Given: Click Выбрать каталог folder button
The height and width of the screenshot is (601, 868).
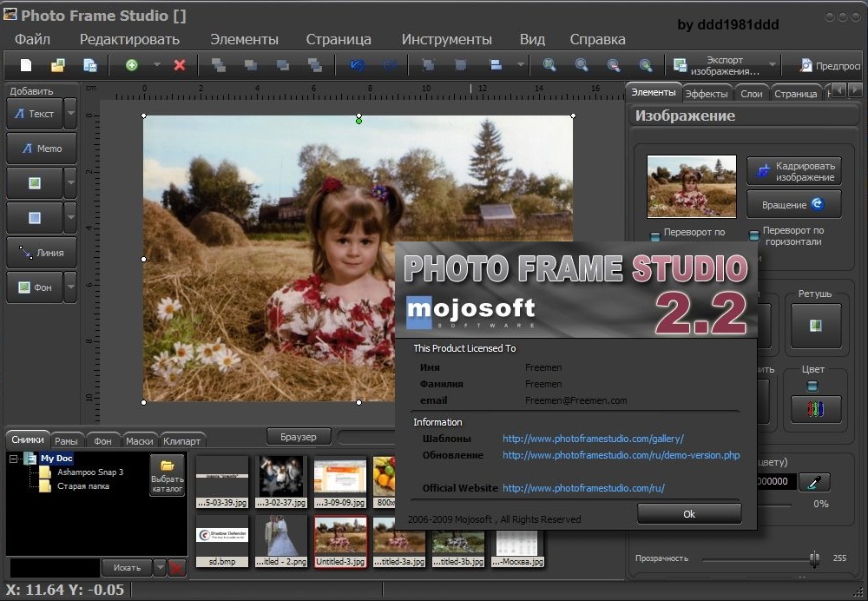Looking at the screenshot, I should pyautogui.click(x=168, y=475).
